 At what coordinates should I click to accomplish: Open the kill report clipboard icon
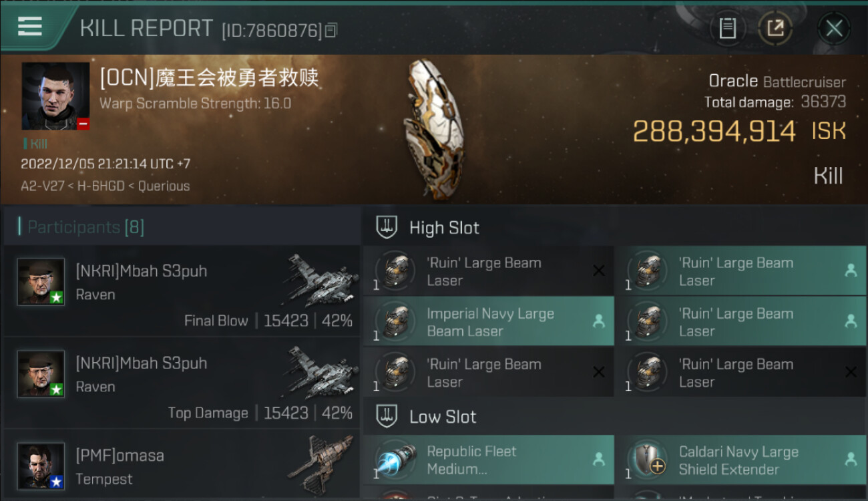tap(727, 28)
